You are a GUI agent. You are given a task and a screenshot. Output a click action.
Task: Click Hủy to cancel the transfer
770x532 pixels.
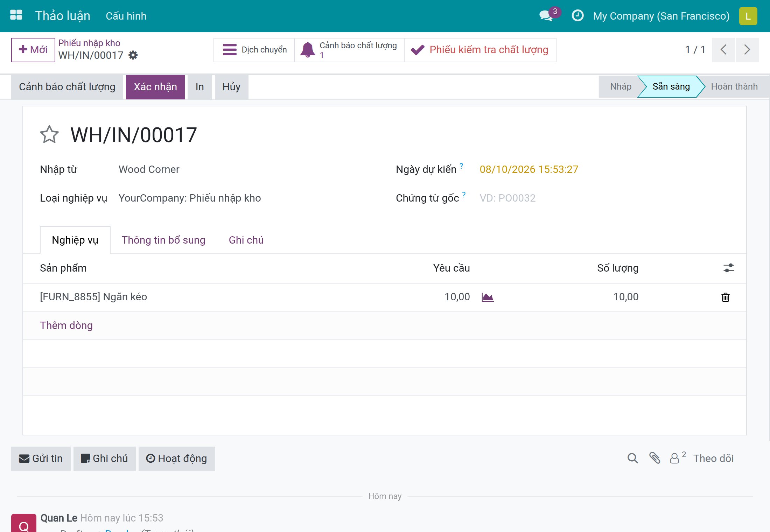(231, 87)
